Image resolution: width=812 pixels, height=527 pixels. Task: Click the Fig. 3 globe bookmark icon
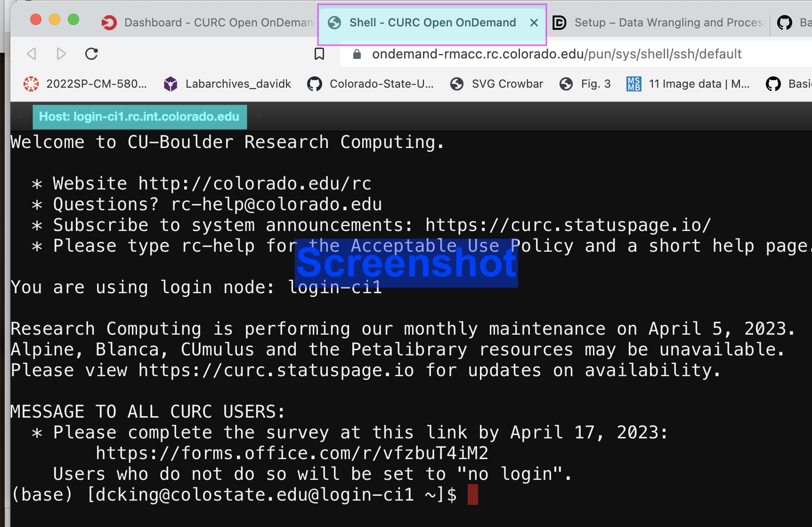click(x=566, y=84)
